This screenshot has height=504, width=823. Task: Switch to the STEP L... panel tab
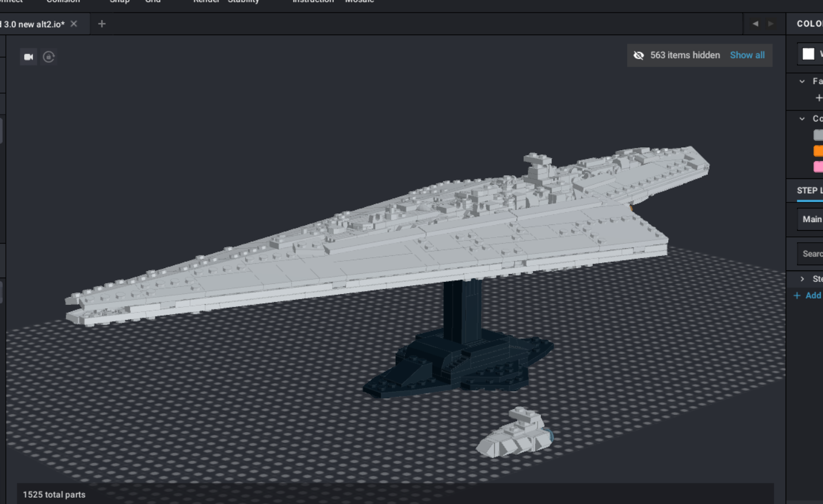(810, 190)
